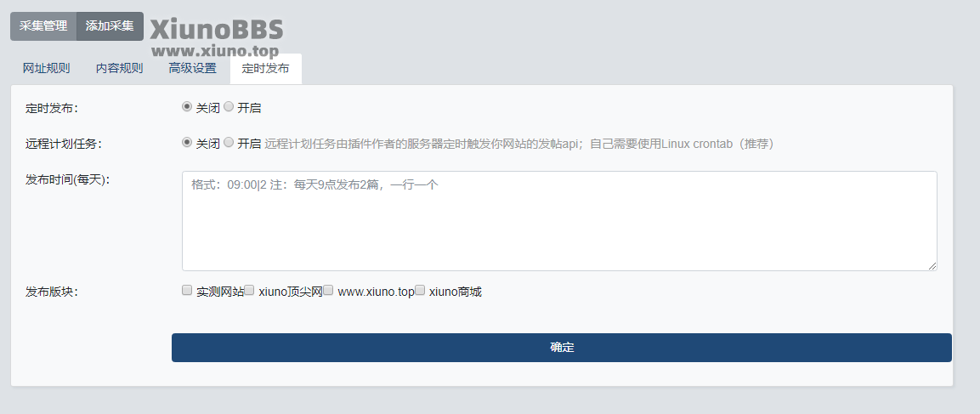The width and height of the screenshot is (980, 414).
Task: Set 定时发布 to 开启
Action: point(229,107)
